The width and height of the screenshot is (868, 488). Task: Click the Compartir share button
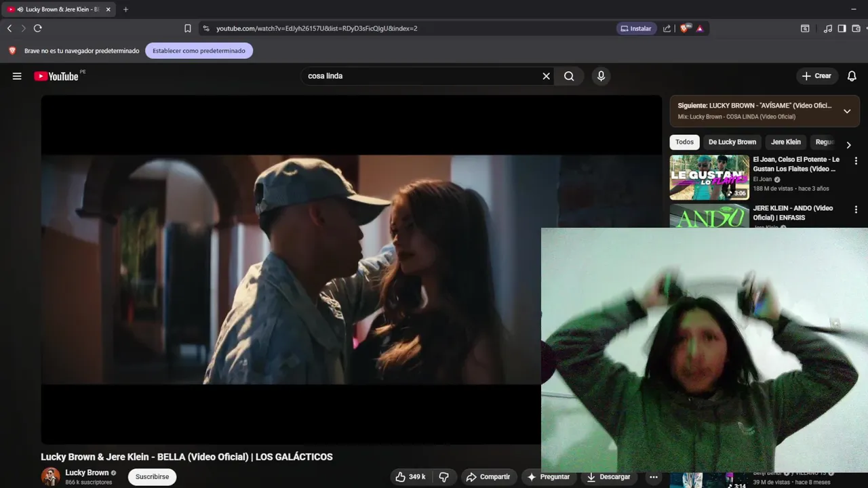[x=488, y=476]
